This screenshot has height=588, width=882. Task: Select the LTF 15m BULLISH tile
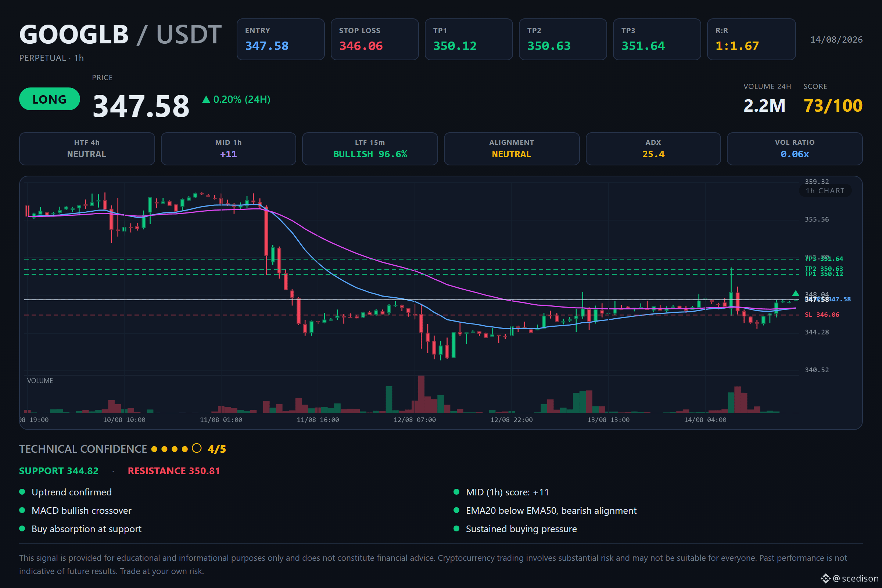(370, 149)
